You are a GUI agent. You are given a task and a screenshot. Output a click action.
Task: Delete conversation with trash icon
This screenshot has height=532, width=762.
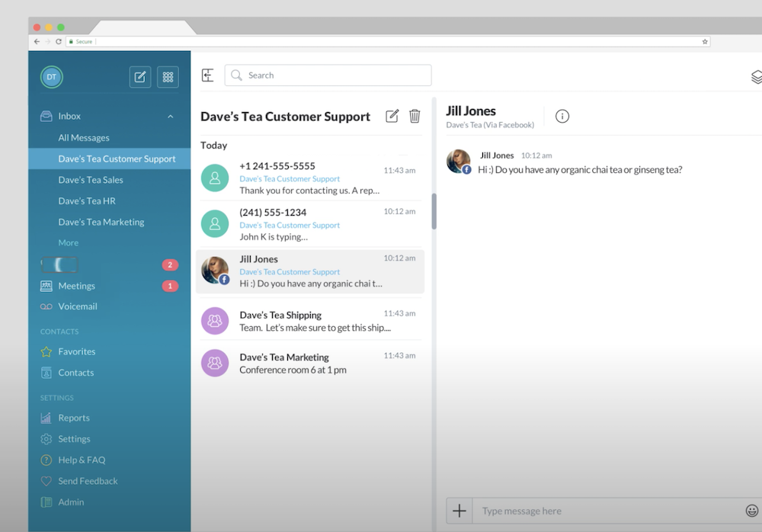coord(415,116)
